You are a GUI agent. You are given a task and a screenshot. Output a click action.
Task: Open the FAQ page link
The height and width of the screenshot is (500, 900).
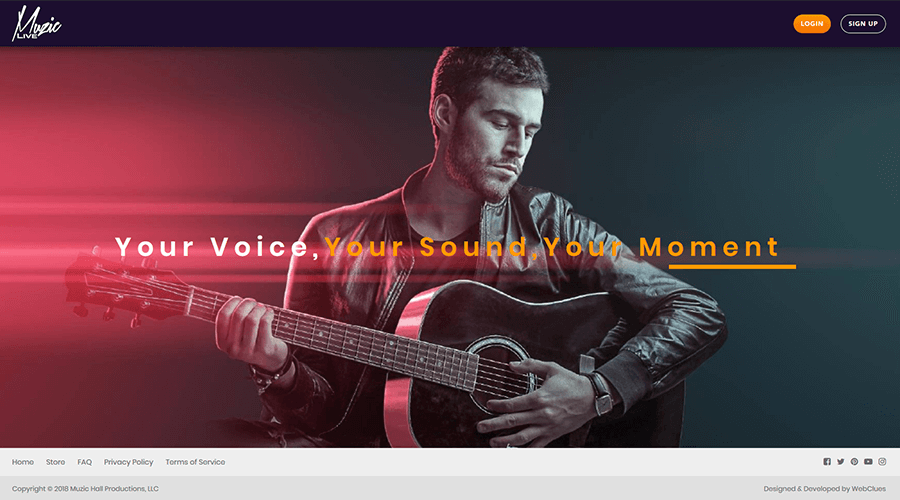coord(84,462)
